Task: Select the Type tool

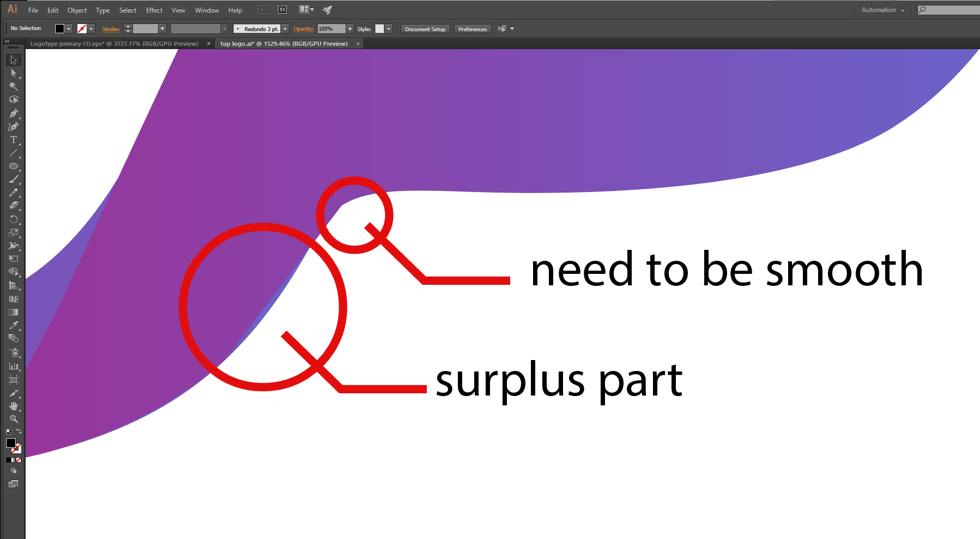Action: click(x=14, y=140)
